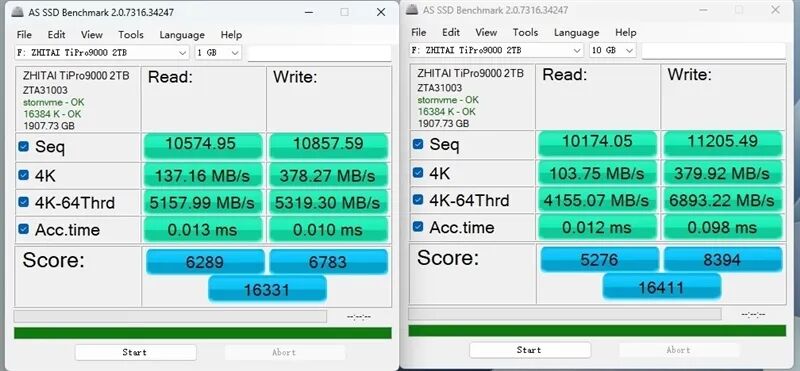Click the green progress bar in left window

pos(203,333)
